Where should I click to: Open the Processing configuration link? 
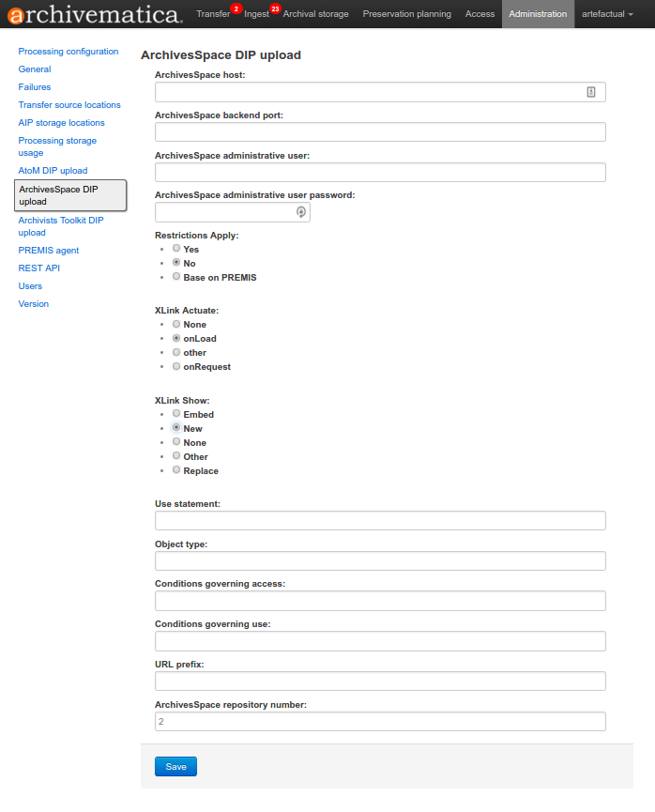[x=69, y=52]
